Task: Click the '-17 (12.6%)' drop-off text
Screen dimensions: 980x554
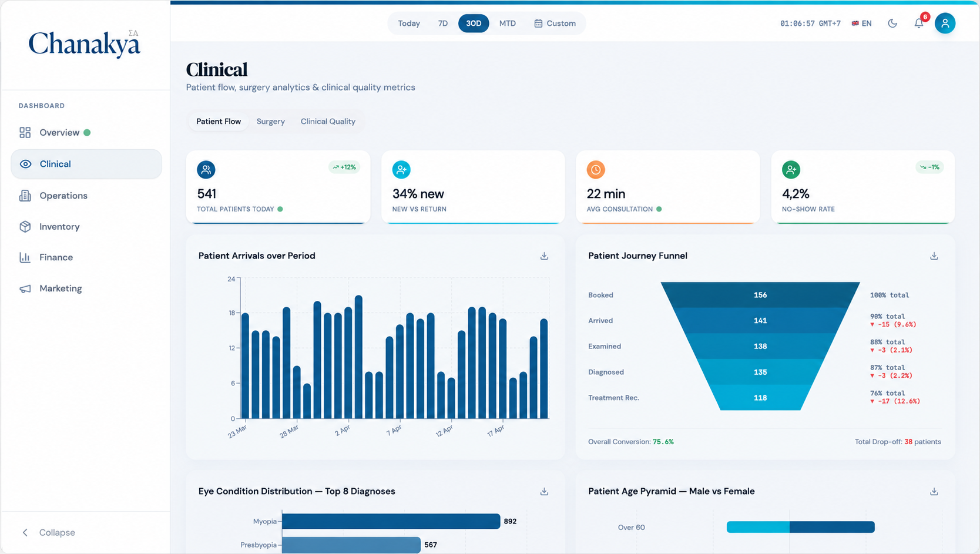Action: point(895,401)
